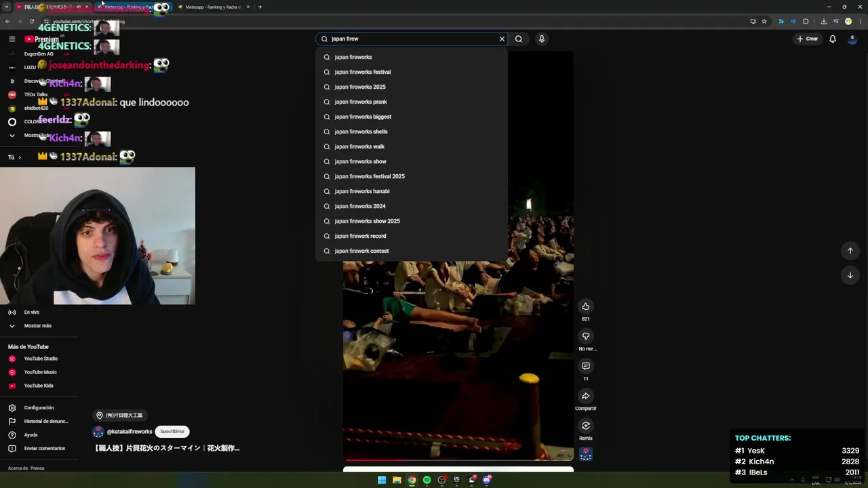Open 'Historial de denuncias' flag item
Viewport: 868px width, 488px height.
coord(39,422)
